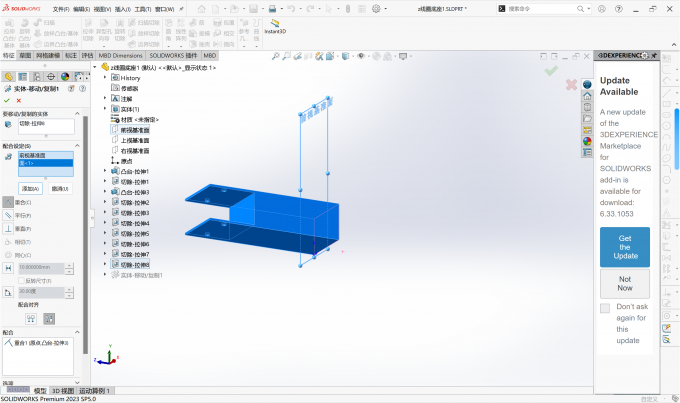Toggle the anti-aligned mate alignment button

(49, 319)
